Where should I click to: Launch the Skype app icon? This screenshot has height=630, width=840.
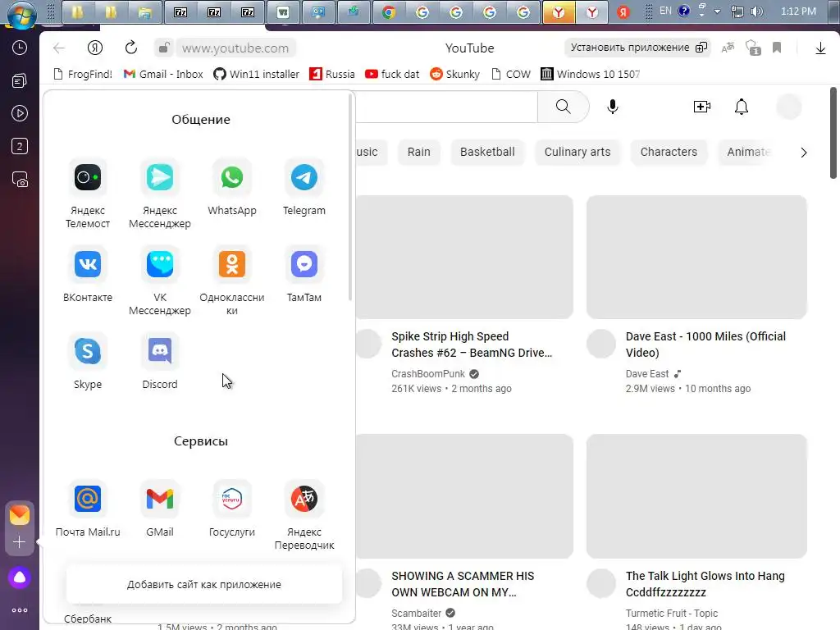tap(88, 351)
